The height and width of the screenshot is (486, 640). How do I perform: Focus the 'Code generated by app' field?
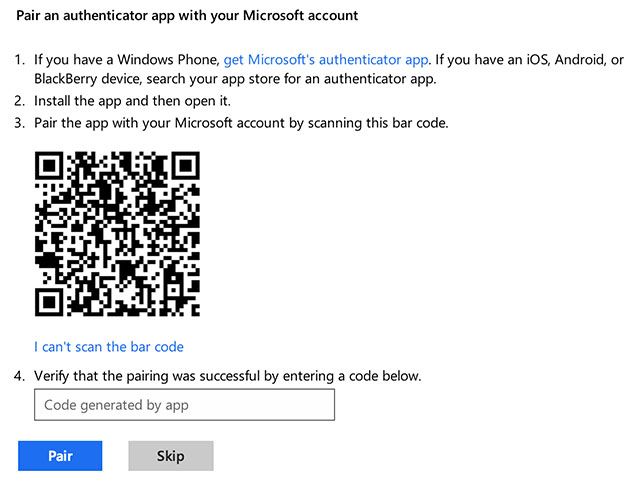pyautogui.click(x=184, y=405)
